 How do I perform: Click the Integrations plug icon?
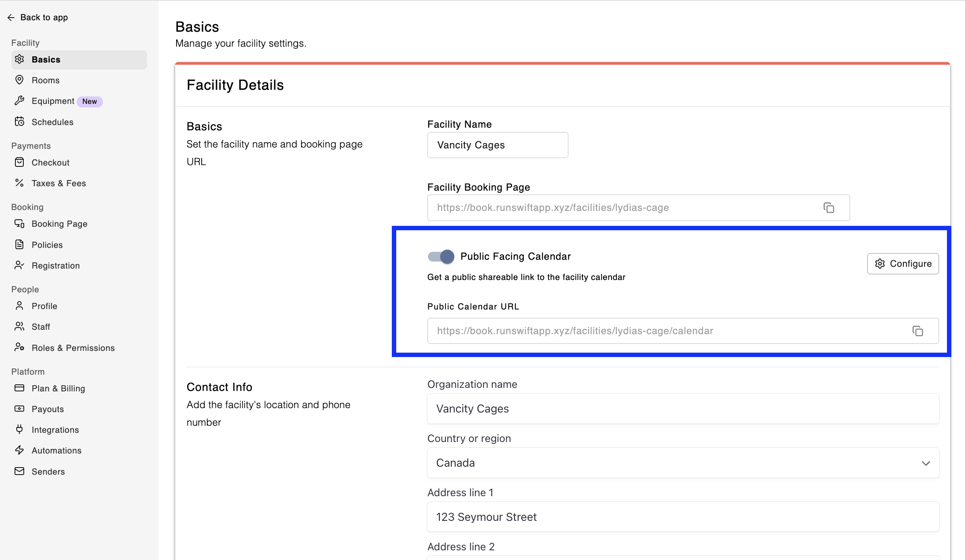(19, 429)
